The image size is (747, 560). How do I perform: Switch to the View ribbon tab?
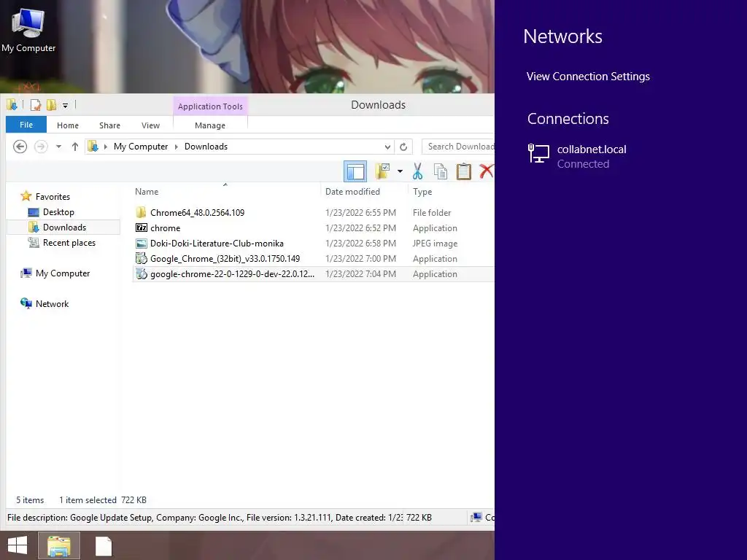[x=150, y=125]
